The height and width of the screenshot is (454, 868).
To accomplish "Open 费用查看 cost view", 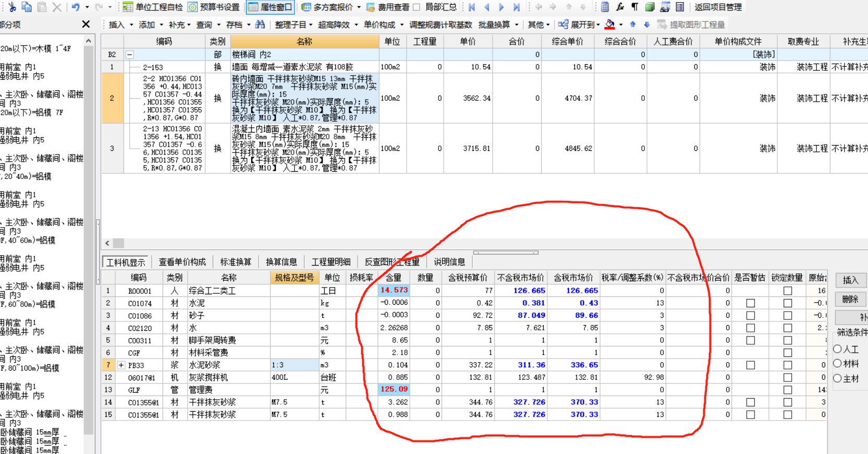I will tap(387, 7).
